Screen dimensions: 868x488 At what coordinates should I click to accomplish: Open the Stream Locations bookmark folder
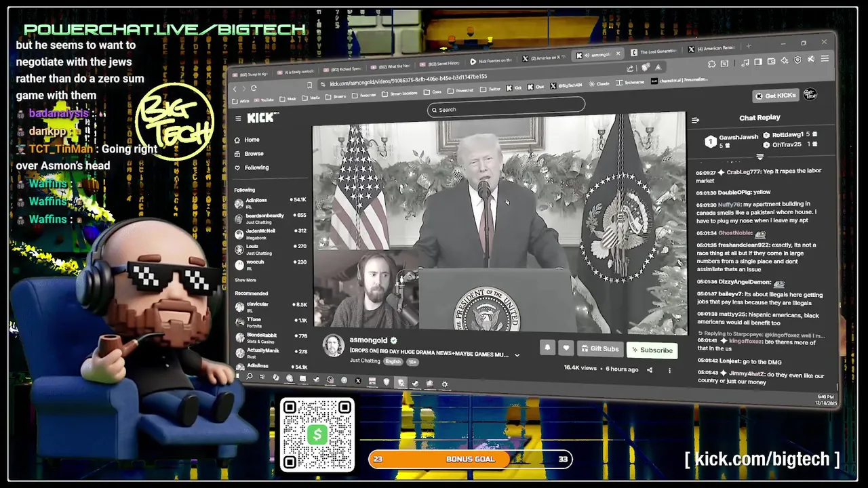tap(400, 94)
